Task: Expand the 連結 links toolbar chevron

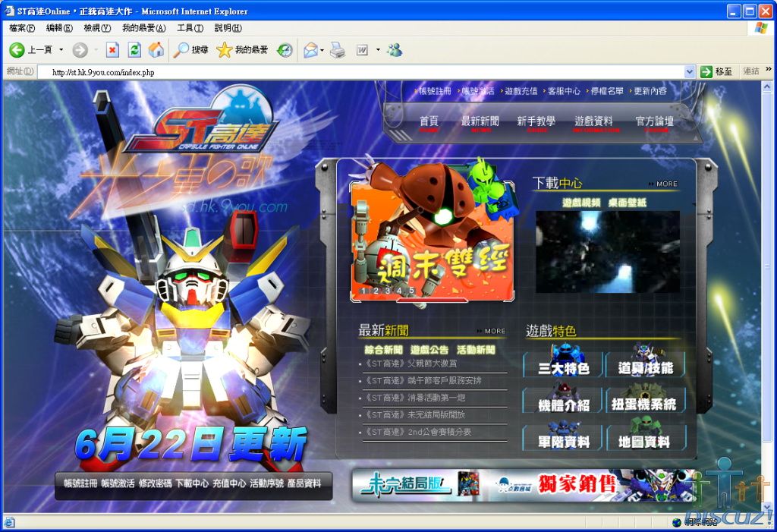Action: point(768,70)
